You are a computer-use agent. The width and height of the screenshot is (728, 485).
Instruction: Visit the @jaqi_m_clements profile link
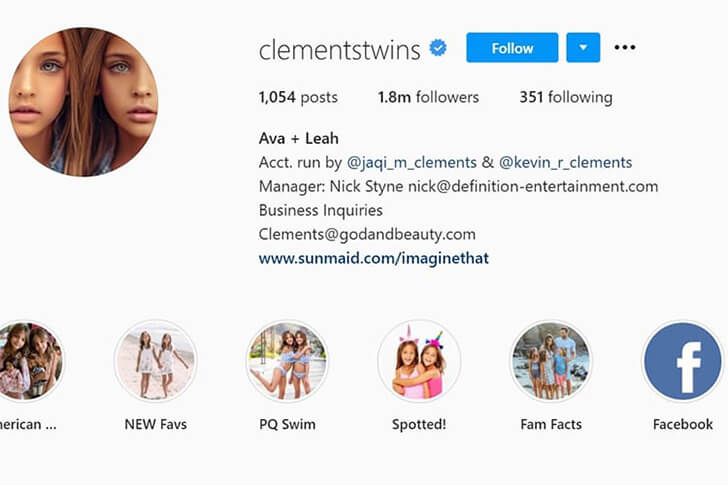[412, 162]
